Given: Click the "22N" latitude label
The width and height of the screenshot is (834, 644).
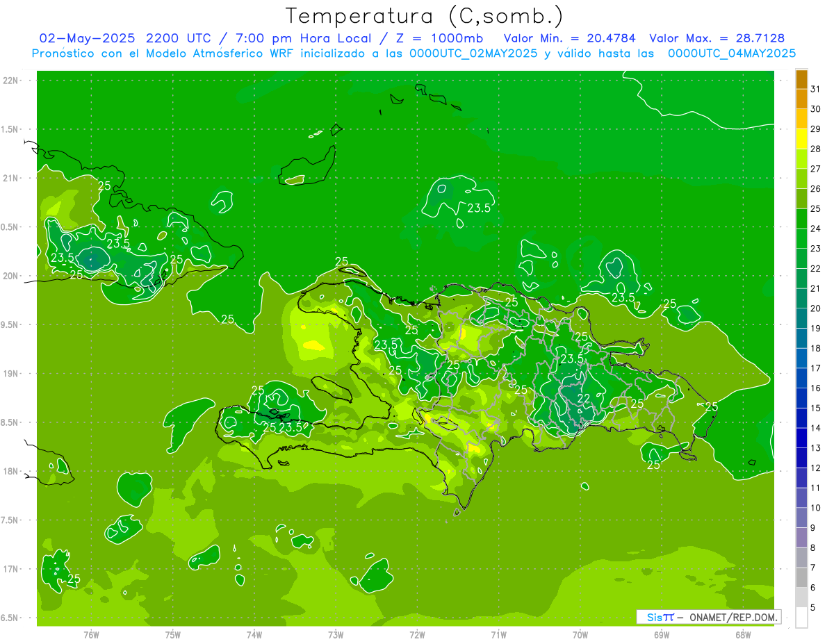Looking at the screenshot, I should pos(12,81).
